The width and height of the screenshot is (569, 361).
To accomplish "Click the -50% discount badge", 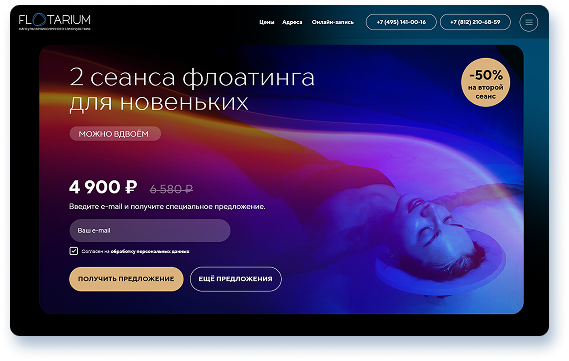I will coord(485,82).
